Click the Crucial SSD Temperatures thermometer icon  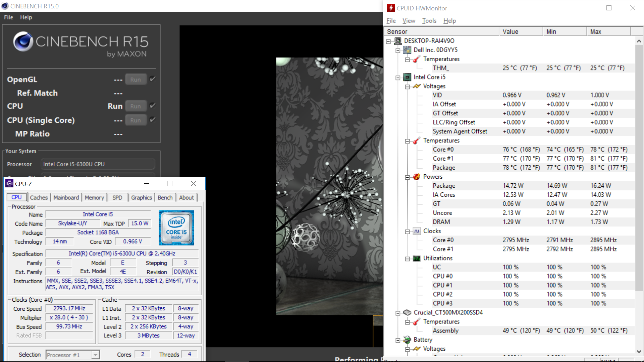coord(417,321)
